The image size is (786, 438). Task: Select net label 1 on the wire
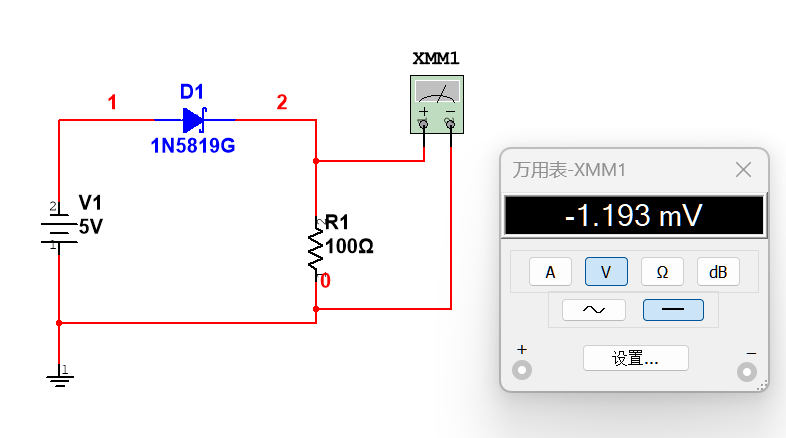pos(112,102)
